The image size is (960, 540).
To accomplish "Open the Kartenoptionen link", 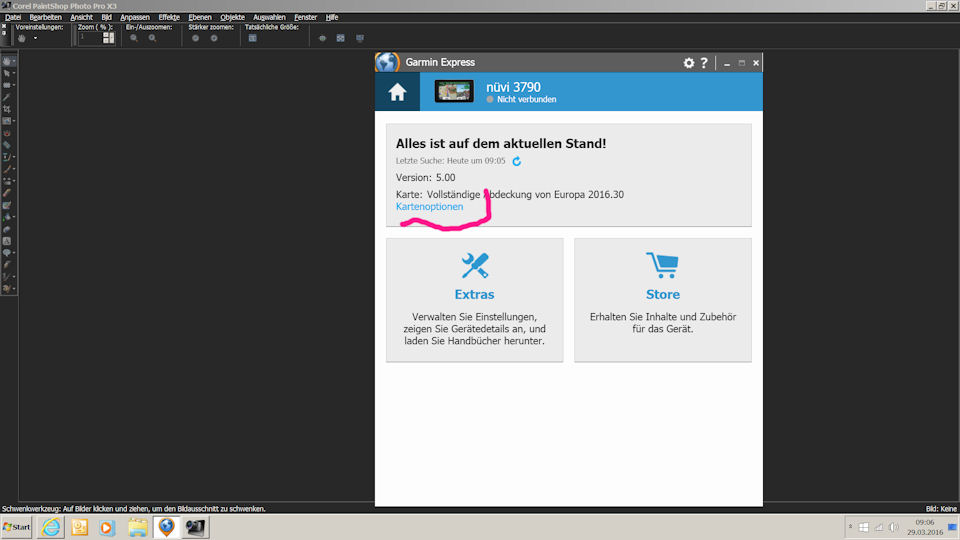I will [429, 207].
